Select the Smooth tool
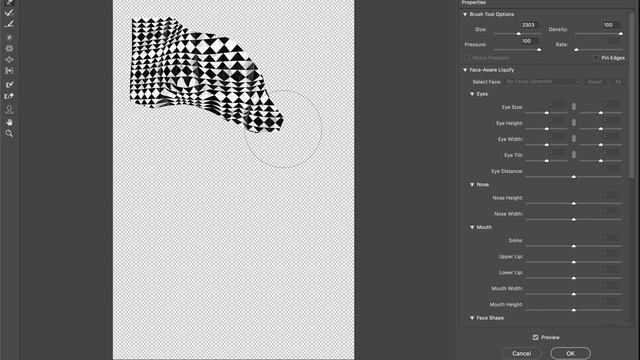This screenshot has width=640, height=360. 9,24
